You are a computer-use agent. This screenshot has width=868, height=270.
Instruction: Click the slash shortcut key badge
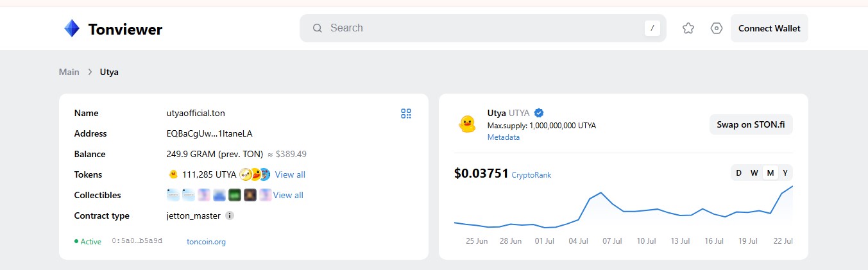click(652, 28)
